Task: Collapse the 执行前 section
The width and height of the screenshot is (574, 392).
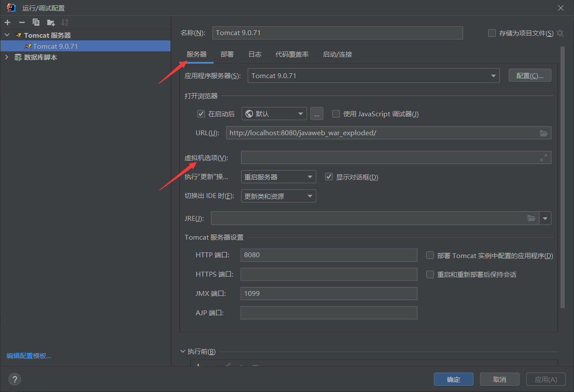Action: tap(183, 351)
